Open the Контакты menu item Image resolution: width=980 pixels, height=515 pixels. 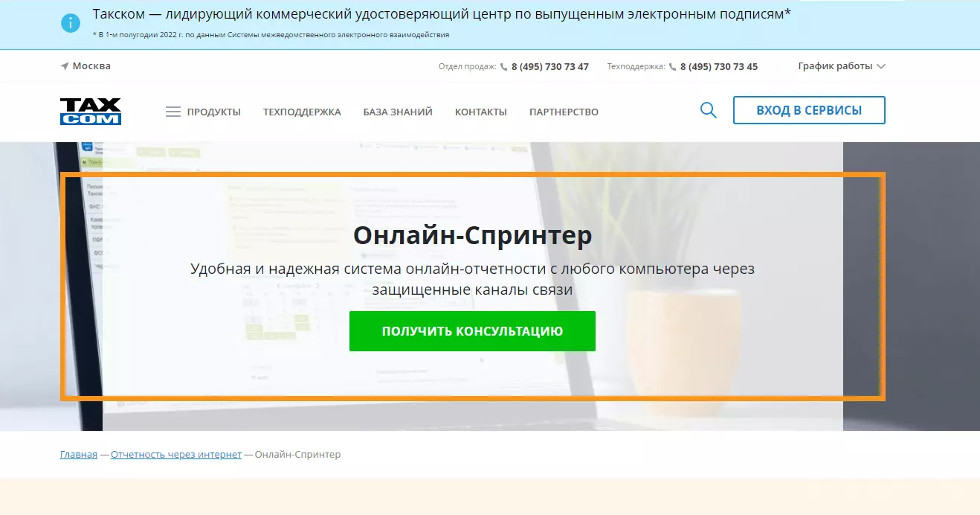click(x=481, y=112)
